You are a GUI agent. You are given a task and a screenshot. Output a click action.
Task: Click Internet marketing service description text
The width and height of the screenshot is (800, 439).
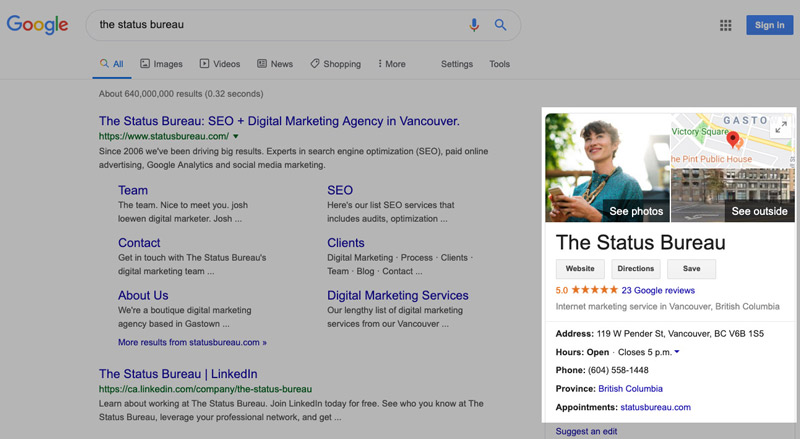[x=667, y=307]
